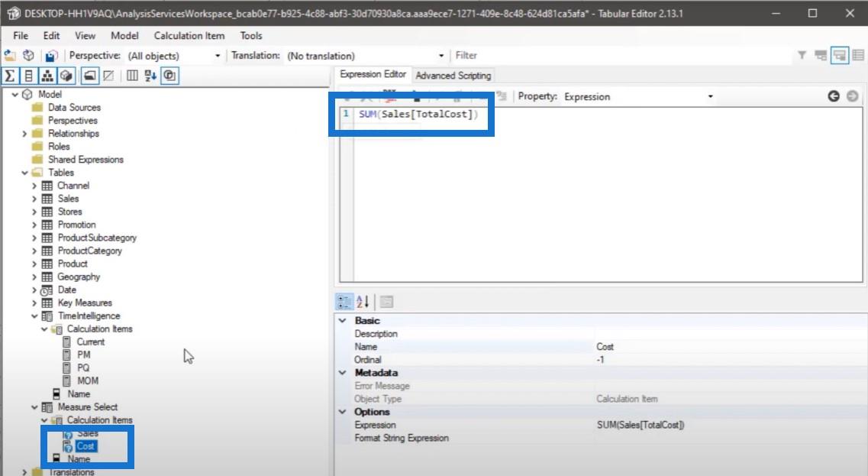Image resolution: width=868 pixels, height=476 pixels.
Task: Click the Tabular Editor app icon in title bar
Action: pyautogui.click(x=12, y=13)
